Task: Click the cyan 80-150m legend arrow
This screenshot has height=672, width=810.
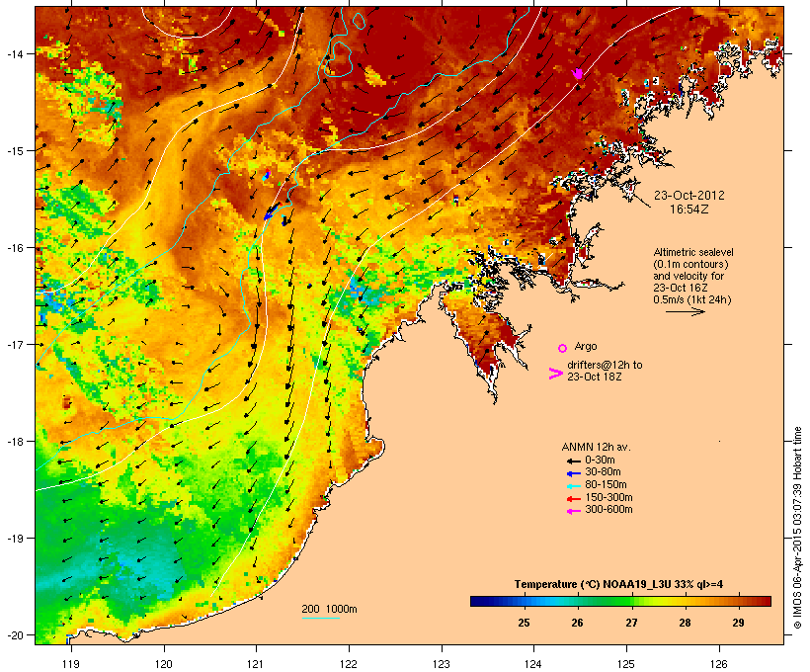Action: point(573,486)
